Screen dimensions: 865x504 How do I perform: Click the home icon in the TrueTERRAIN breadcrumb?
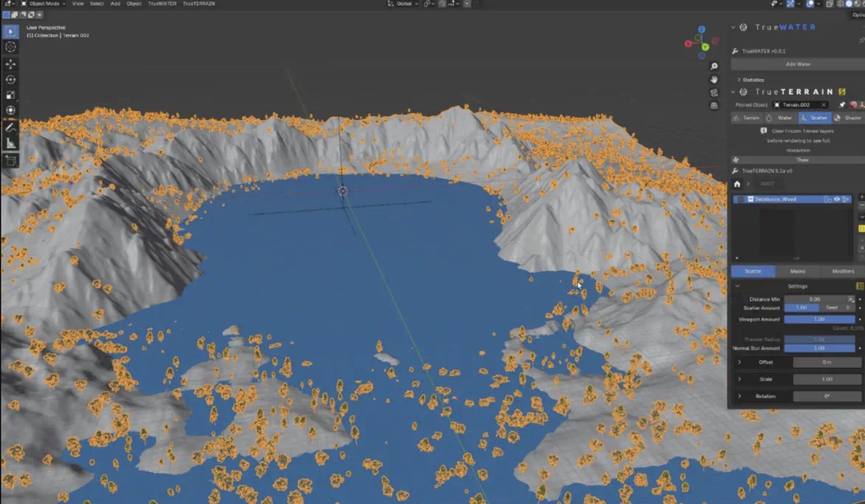(x=737, y=184)
